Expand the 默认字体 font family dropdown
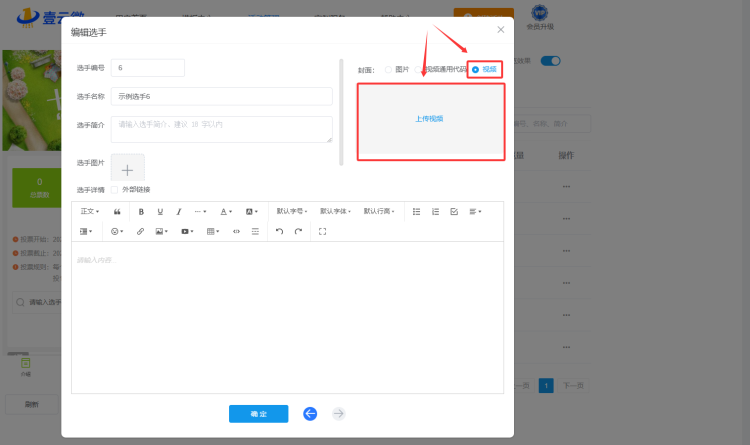Image resolution: width=750 pixels, height=445 pixels. click(x=336, y=212)
